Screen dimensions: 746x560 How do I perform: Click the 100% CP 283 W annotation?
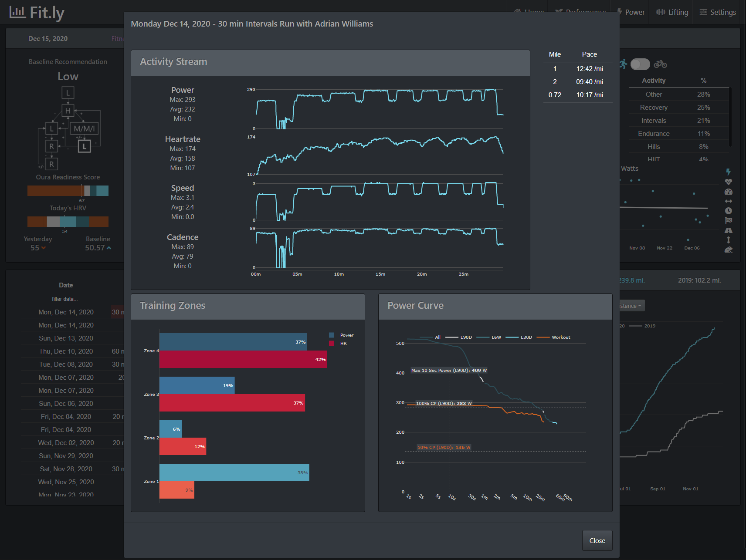[444, 404]
